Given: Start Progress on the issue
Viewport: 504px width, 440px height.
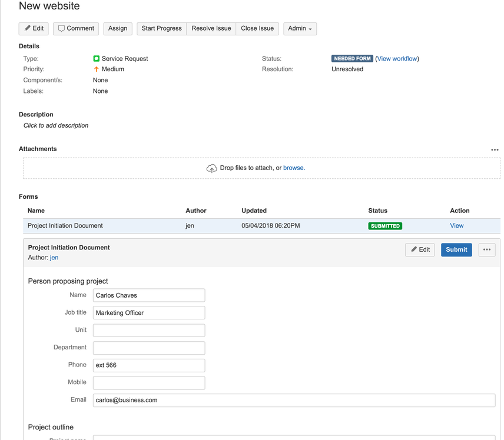Looking at the screenshot, I should click(162, 29).
